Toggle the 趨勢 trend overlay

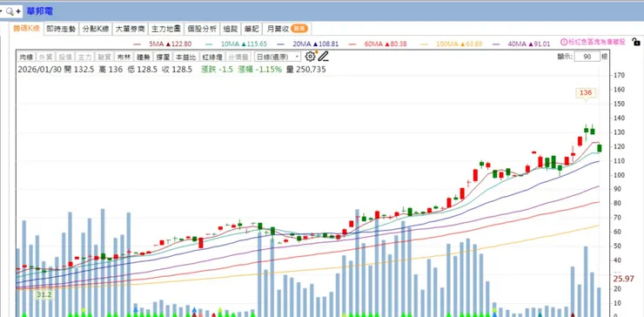tap(144, 57)
